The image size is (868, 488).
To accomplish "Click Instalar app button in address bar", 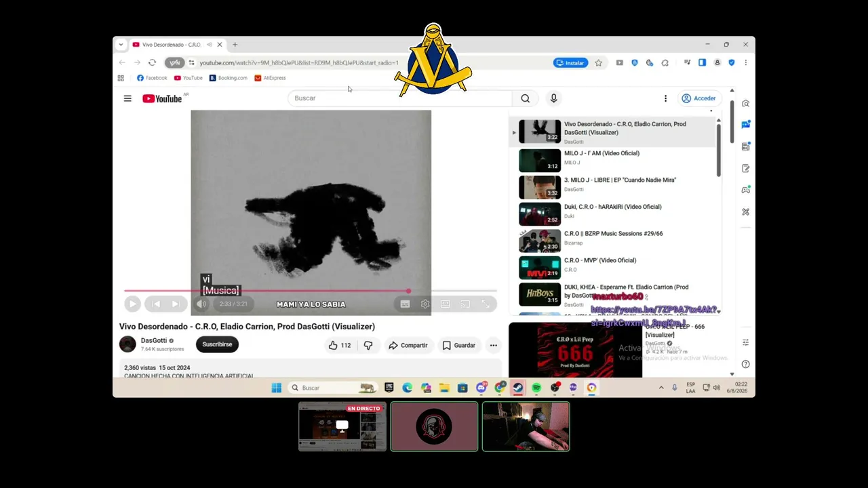I will click(570, 62).
